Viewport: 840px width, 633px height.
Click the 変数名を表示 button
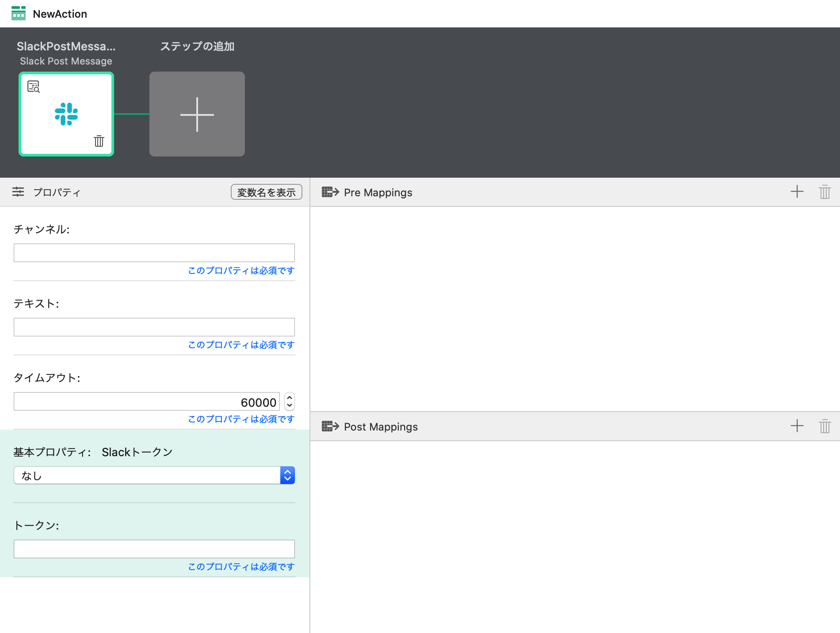pyautogui.click(x=266, y=192)
